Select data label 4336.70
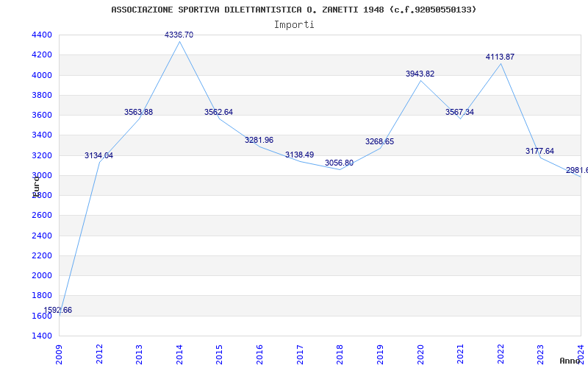 (x=179, y=35)
